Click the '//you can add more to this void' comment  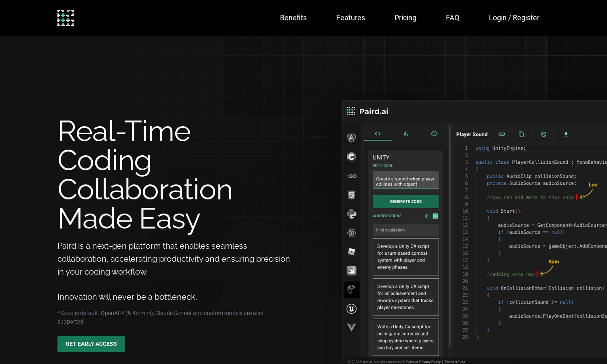point(530,197)
